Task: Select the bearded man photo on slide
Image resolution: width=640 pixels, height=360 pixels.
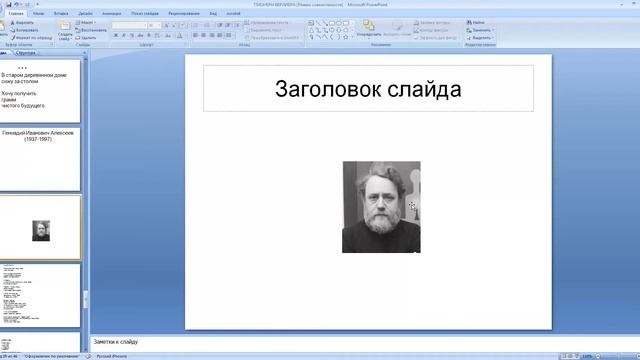Action: coord(381,207)
